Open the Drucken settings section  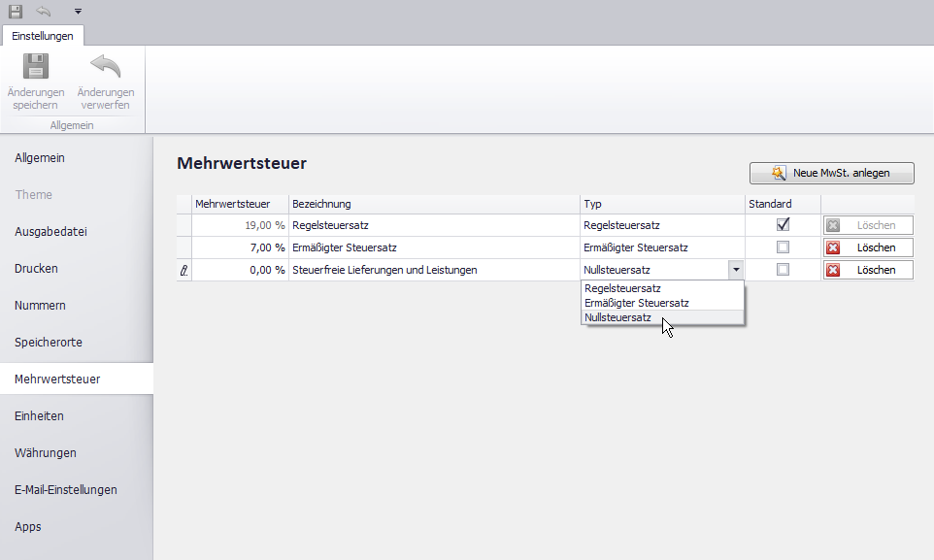(77, 269)
